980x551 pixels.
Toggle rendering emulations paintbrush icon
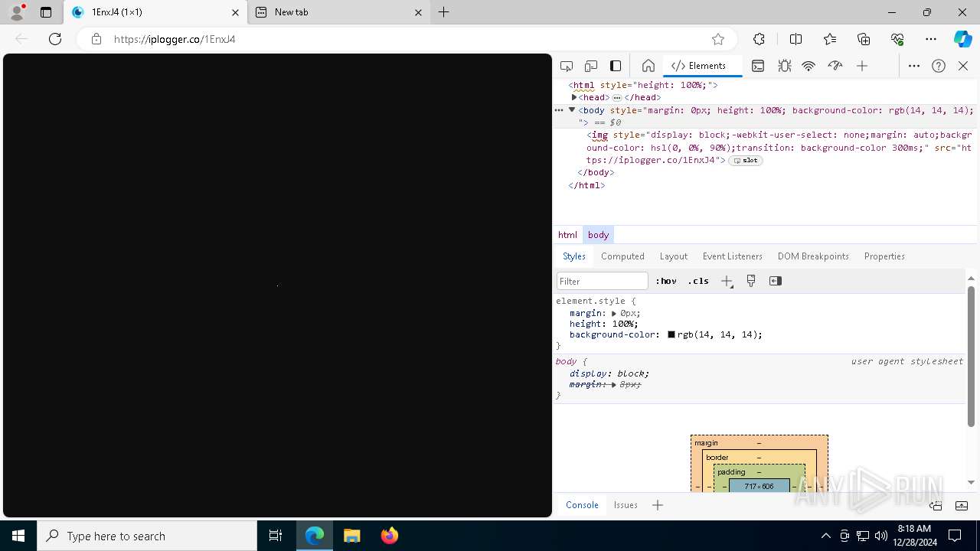point(751,281)
